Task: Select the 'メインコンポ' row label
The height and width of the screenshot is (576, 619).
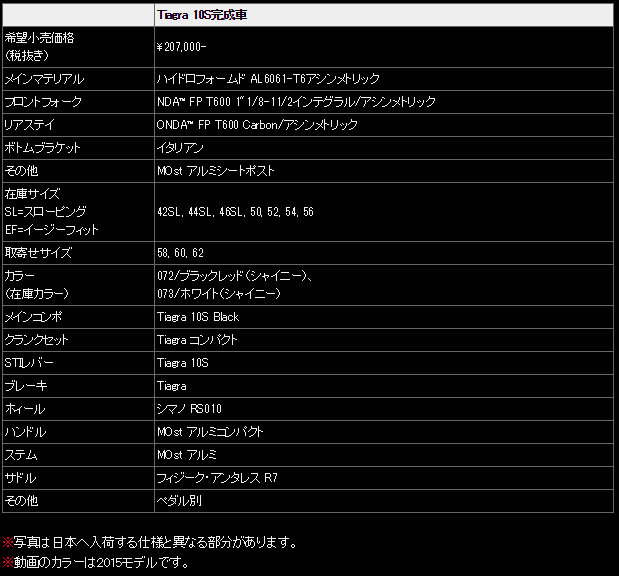Action: [x=33, y=317]
